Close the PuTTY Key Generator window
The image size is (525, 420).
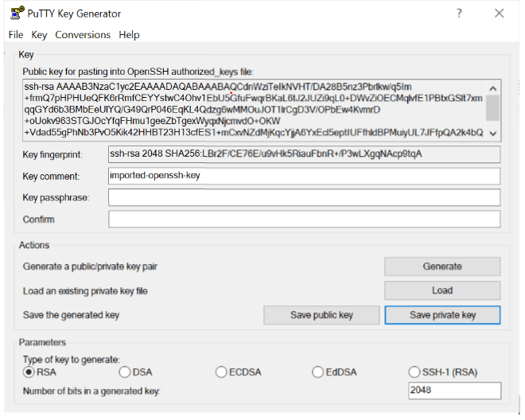[500, 14]
